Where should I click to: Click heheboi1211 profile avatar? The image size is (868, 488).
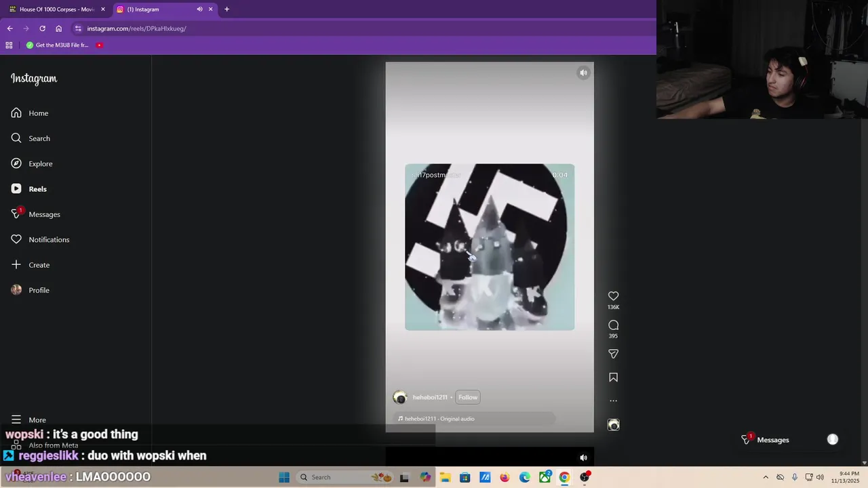(x=400, y=397)
